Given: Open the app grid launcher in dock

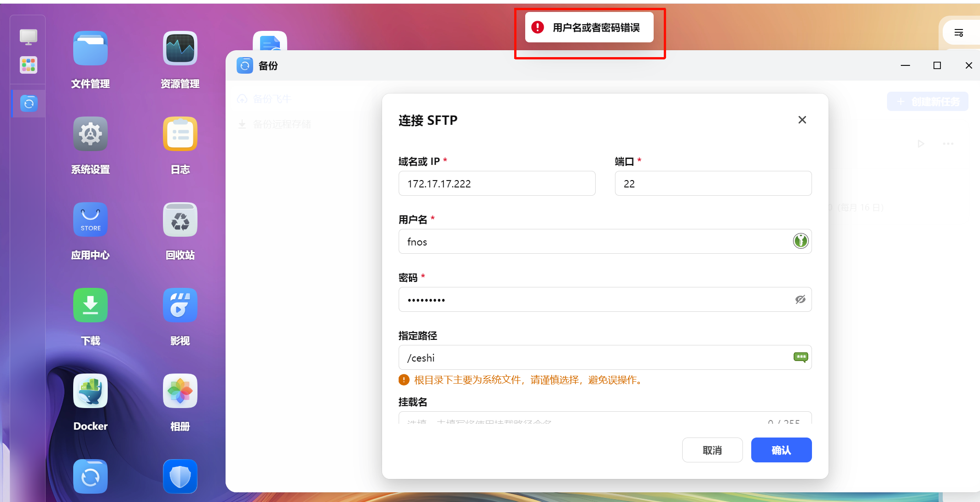Looking at the screenshot, I should coord(29,65).
